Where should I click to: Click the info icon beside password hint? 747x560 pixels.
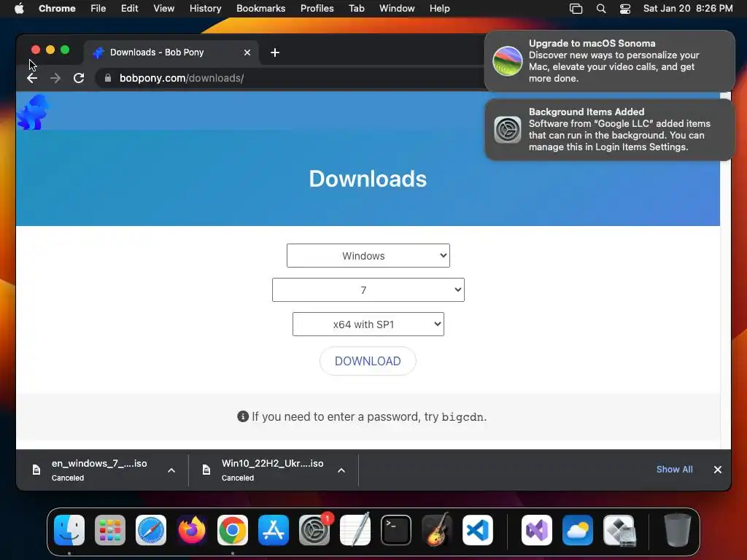pos(243,416)
